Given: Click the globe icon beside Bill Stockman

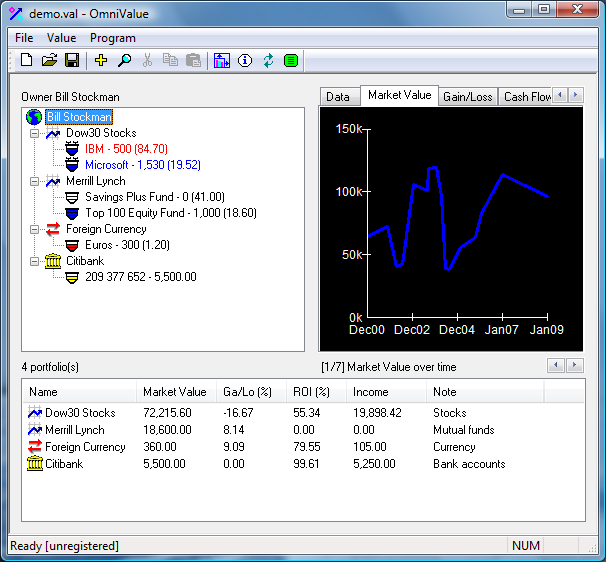Looking at the screenshot, I should point(34,117).
